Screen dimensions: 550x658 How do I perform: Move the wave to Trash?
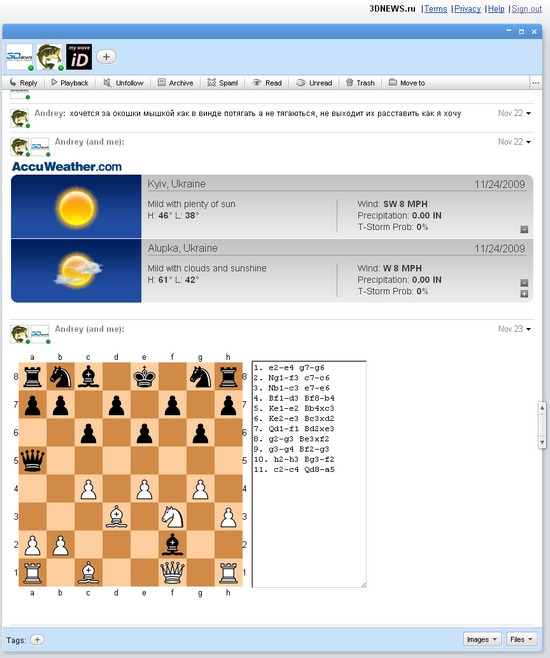point(360,83)
